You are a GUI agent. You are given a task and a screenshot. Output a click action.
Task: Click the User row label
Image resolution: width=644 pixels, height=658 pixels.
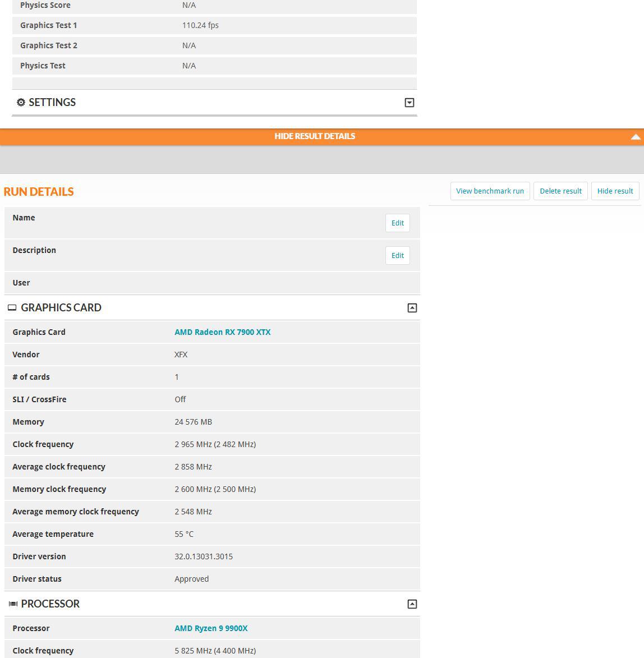(x=21, y=283)
